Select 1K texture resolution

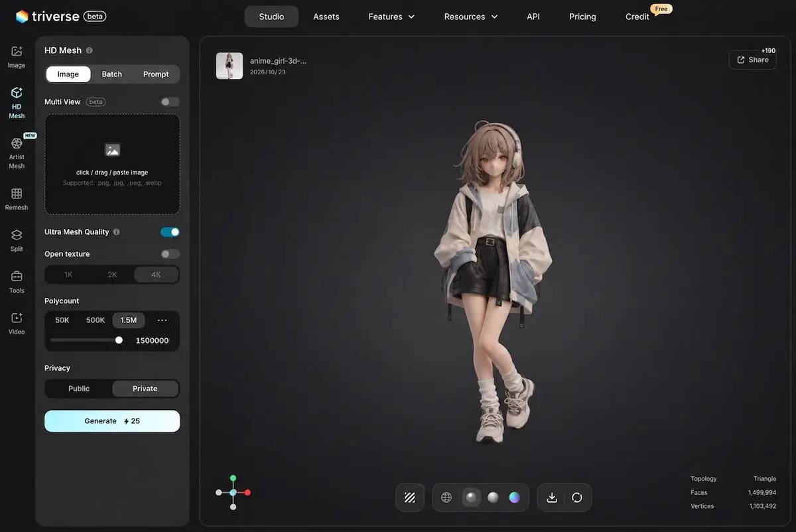[68, 275]
